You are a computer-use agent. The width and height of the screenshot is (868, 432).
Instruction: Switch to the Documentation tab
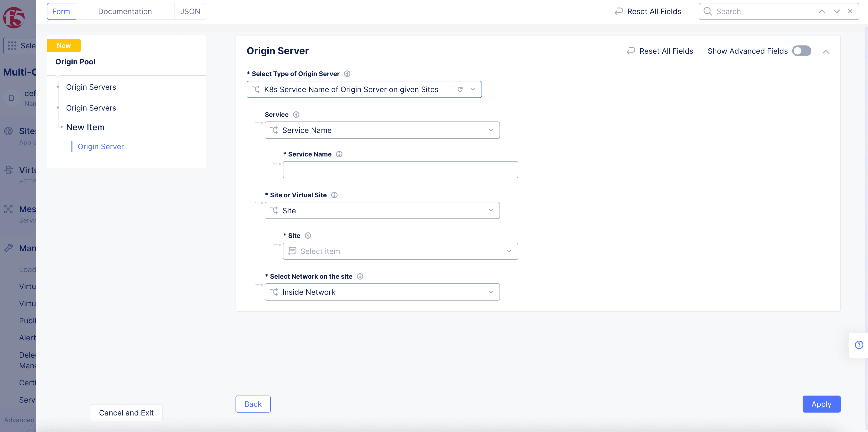click(x=124, y=11)
